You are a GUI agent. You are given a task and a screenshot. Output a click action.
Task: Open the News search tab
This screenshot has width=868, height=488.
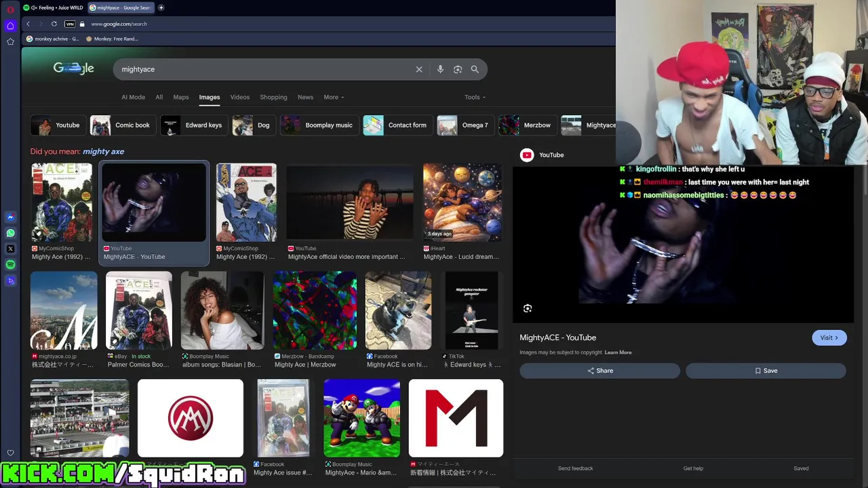click(305, 97)
